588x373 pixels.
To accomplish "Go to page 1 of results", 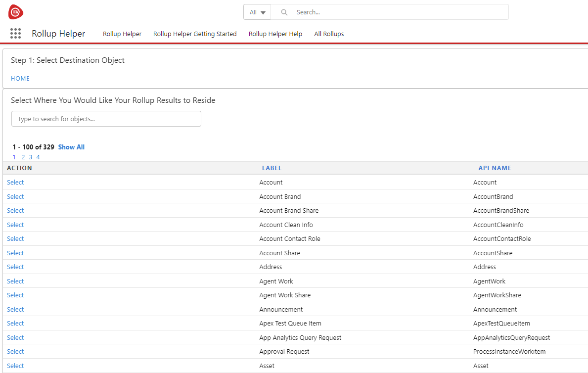I will click(x=14, y=157).
